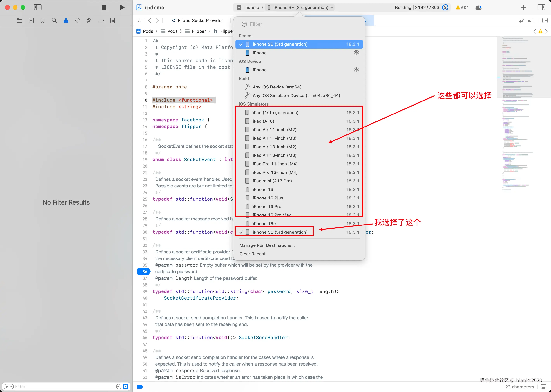Open the Source Control navigator icon

(x=31, y=21)
